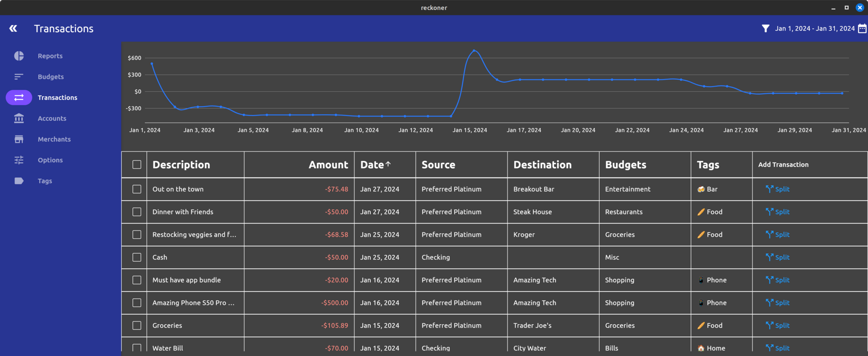Click split icon for Groceries row
The image size is (868, 356).
pos(770,325)
